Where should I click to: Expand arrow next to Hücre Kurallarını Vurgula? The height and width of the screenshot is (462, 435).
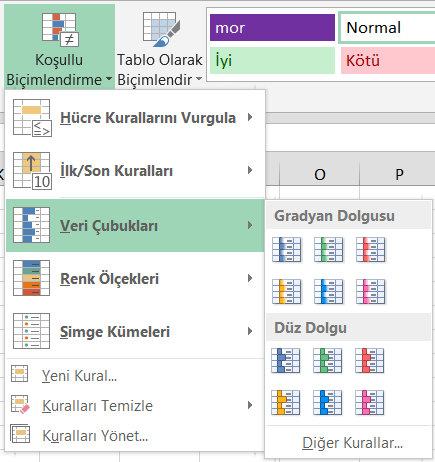coord(250,117)
